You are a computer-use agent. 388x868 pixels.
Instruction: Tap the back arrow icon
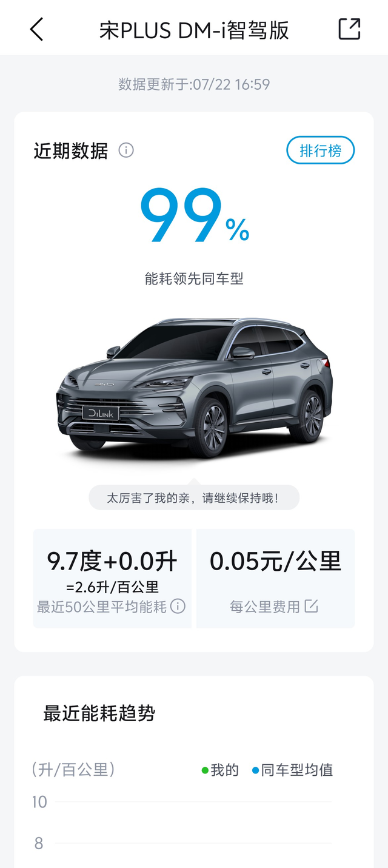tap(37, 29)
